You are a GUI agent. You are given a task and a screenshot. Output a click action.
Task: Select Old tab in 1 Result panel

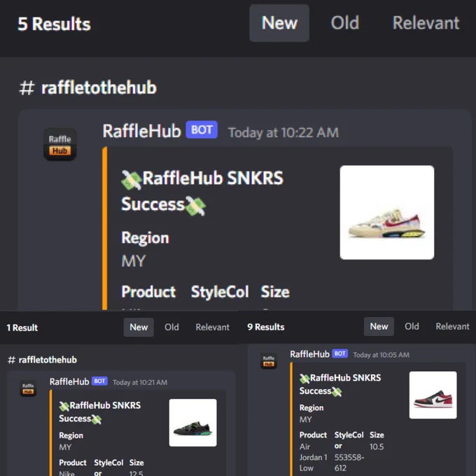pos(171,328)
